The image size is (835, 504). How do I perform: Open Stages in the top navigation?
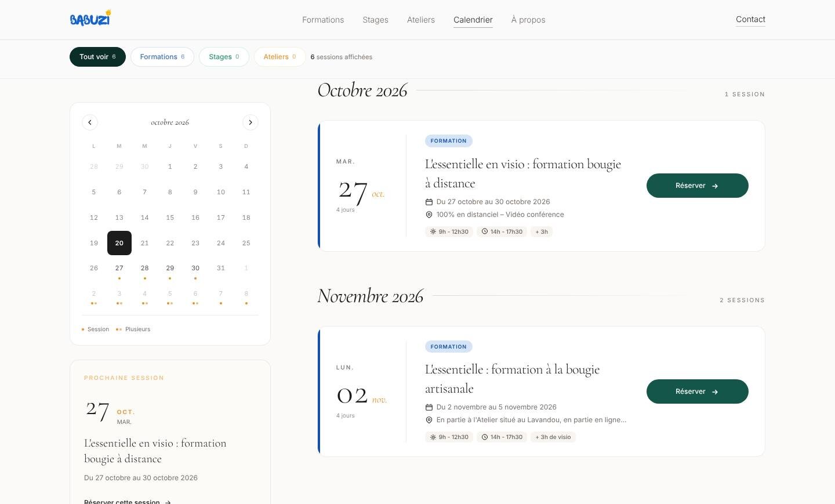376,20
